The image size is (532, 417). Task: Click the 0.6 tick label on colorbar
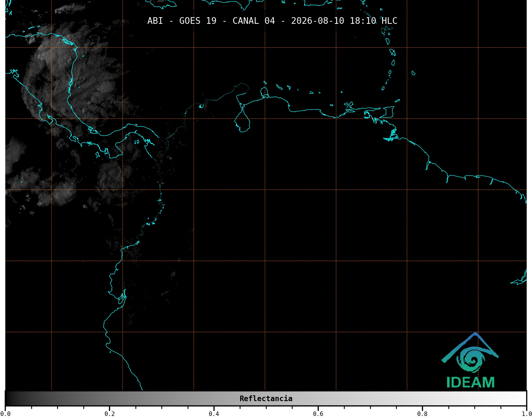pos(318,414)
